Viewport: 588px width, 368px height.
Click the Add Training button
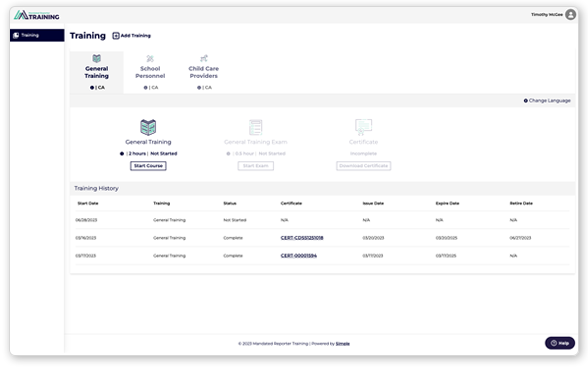click(132, 36)
